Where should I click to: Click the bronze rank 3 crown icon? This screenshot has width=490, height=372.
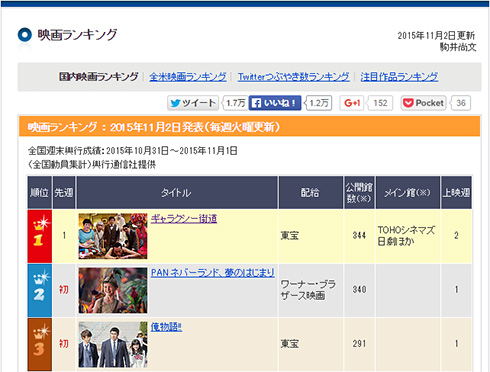point(40,345)
